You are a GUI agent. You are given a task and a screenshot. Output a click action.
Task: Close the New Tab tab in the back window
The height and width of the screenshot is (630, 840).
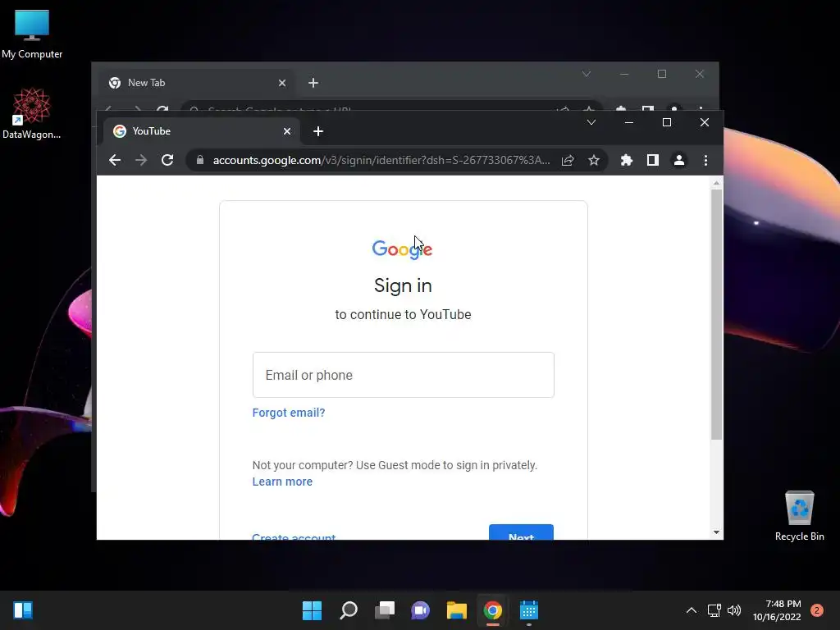pyautogui.click(x=282, y=83)
